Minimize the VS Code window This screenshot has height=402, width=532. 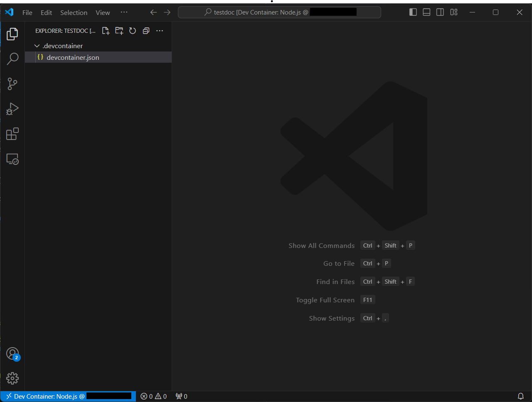[472, 12]
